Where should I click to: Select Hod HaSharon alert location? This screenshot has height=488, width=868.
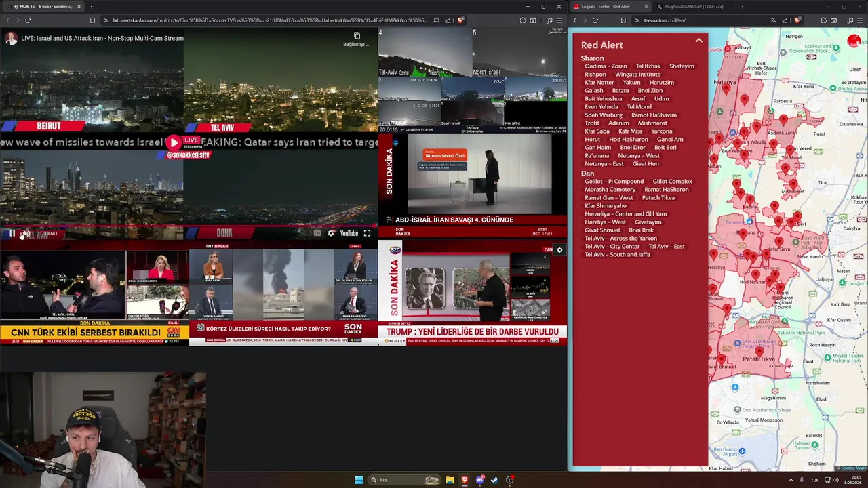tap(629, 140)
